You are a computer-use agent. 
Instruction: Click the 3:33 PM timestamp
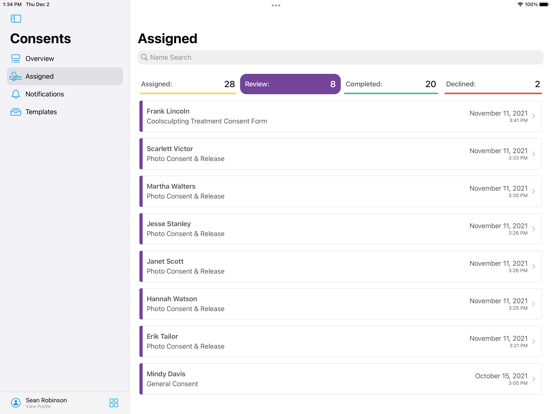tap(518, 158)
